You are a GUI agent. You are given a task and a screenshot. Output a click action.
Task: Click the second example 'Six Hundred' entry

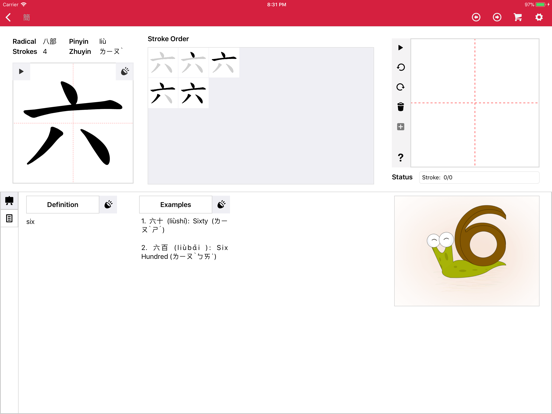click(x=184, y=252)
